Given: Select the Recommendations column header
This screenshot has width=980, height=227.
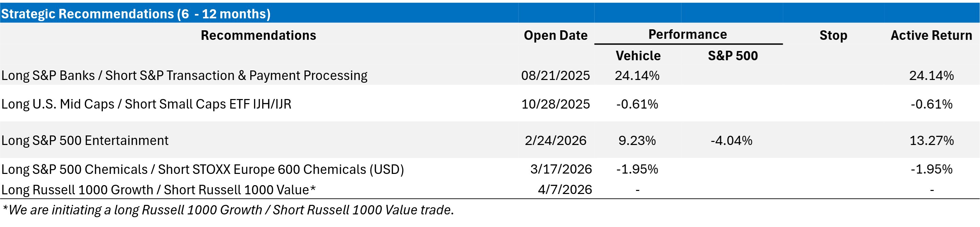Looking at the screenshot, I should tap(258, 35).
